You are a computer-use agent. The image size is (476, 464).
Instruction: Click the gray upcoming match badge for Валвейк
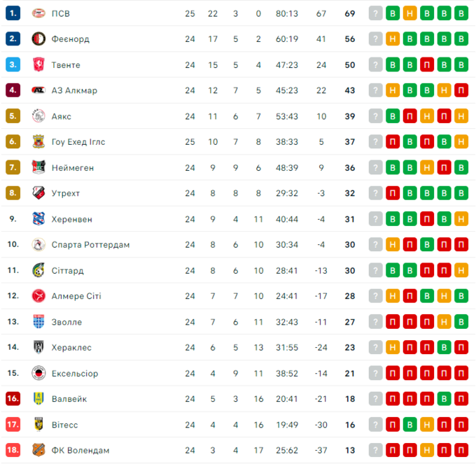click(376, 399)
